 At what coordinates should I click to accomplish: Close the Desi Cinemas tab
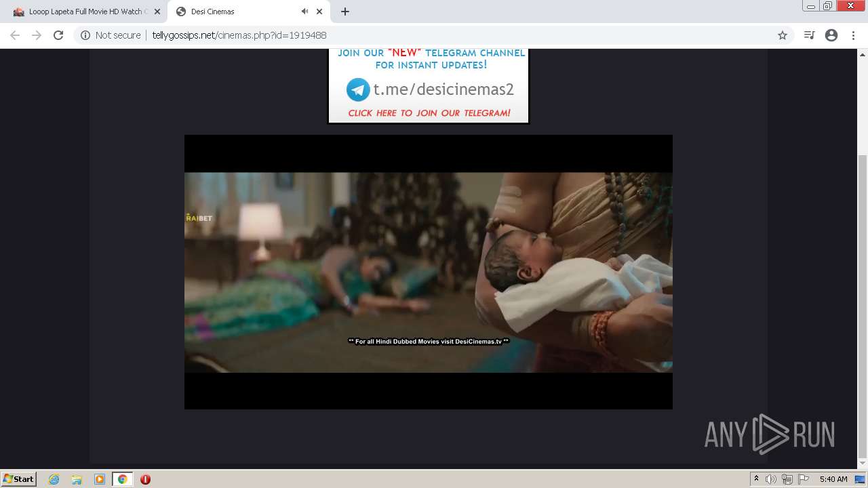pyautogui.click(x=319, y=12)
